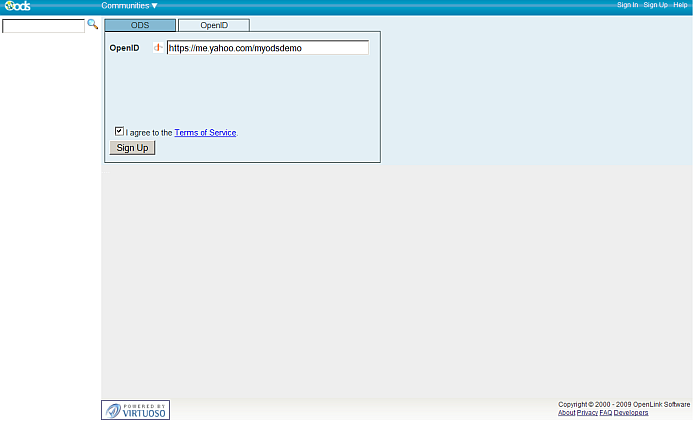
Task: Expand the Communities dropdown menu
Action: pyautogui.click(x=129, y=6)
